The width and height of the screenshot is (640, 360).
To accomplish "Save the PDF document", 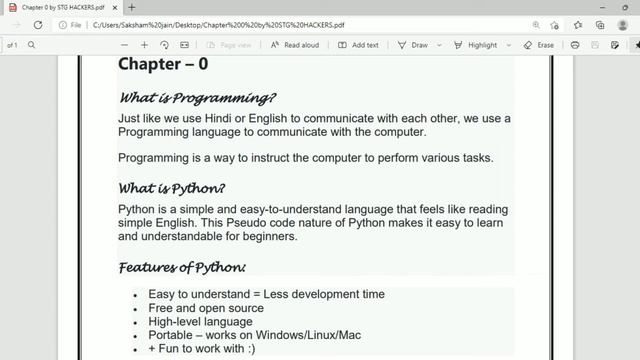I will point(595,45).
